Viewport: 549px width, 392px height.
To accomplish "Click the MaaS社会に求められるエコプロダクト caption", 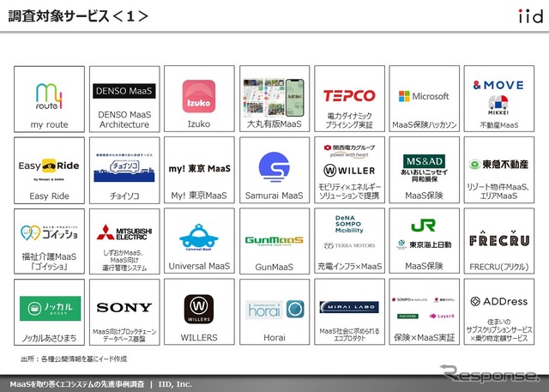I will pos(349,335).
